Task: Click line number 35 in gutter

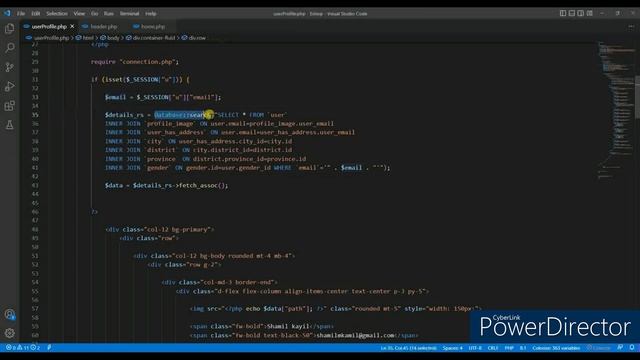Action: coord(35,115)
